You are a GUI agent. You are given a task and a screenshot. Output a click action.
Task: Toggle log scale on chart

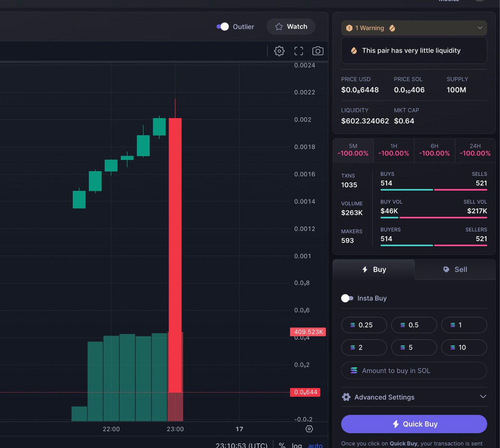(x=297, y=445)
